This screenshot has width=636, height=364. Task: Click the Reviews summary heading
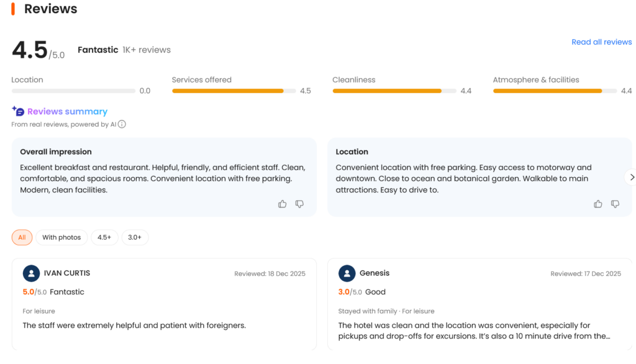[x=67, y=112]
